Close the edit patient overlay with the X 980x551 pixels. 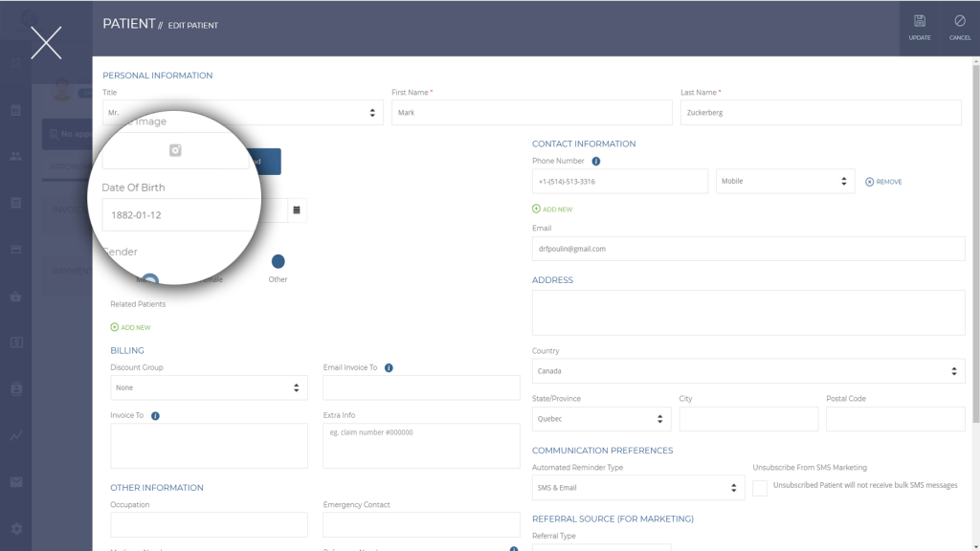46,42
